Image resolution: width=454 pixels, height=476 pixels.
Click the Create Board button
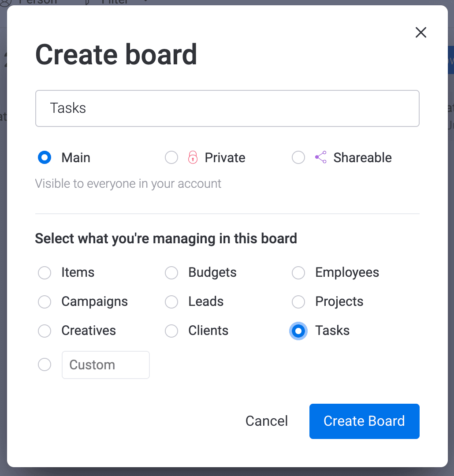coord(365,421)
